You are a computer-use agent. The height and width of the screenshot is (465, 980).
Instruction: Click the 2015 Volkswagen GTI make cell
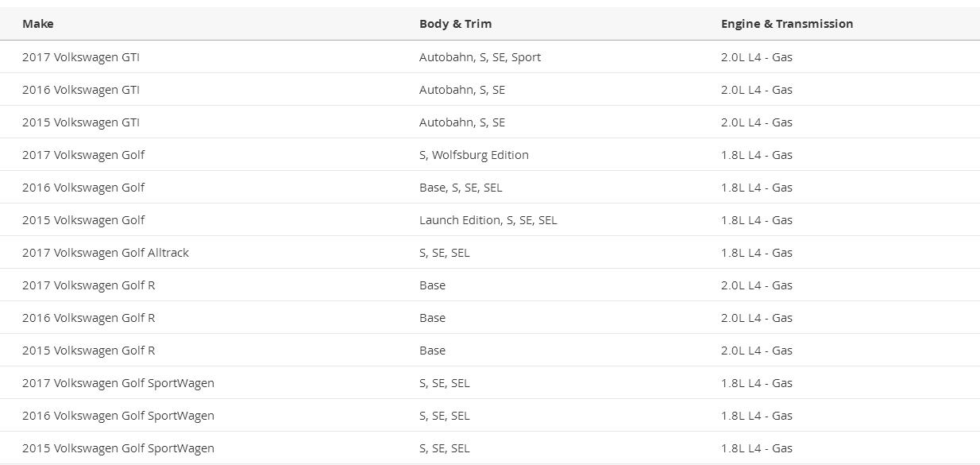[81, 122]
